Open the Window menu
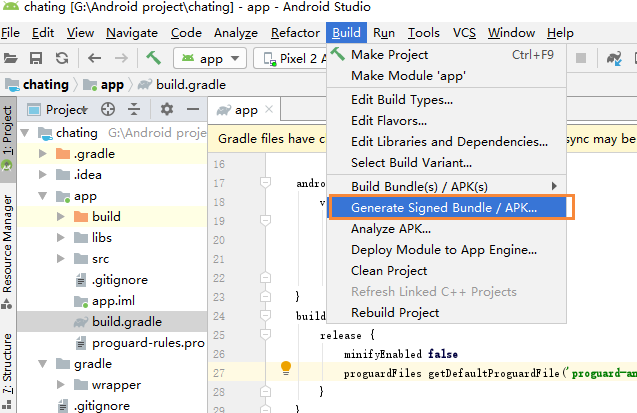 click(511, 32)
